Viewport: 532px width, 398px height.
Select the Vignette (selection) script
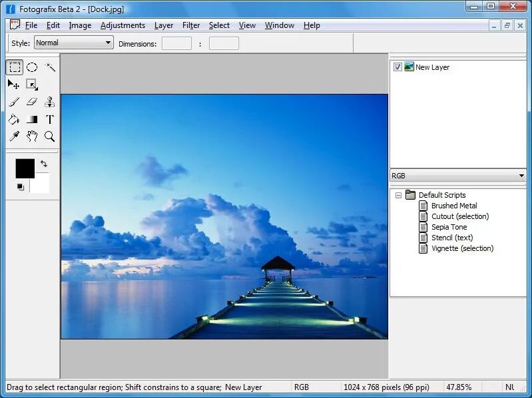click(463, 248)
